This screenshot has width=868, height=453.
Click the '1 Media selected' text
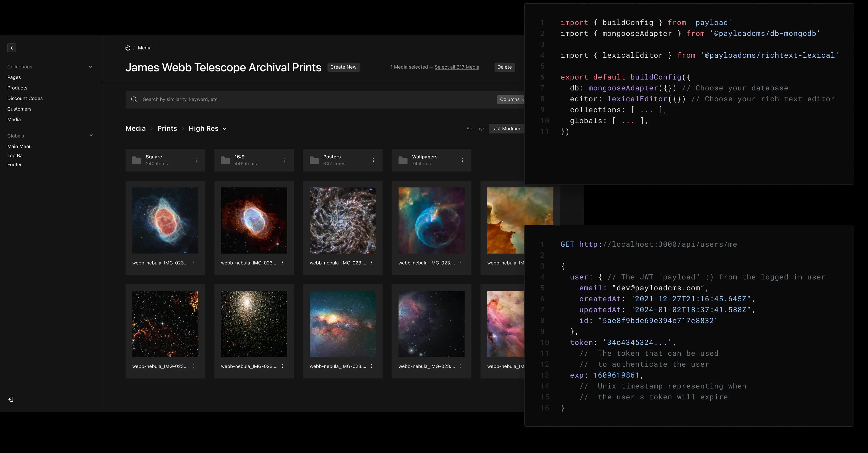(409, 67)
